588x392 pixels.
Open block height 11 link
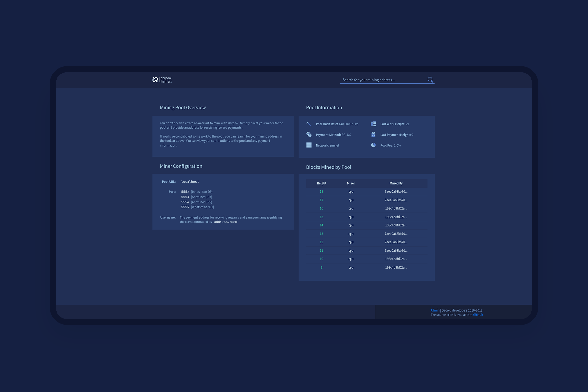tap(321, 251)
